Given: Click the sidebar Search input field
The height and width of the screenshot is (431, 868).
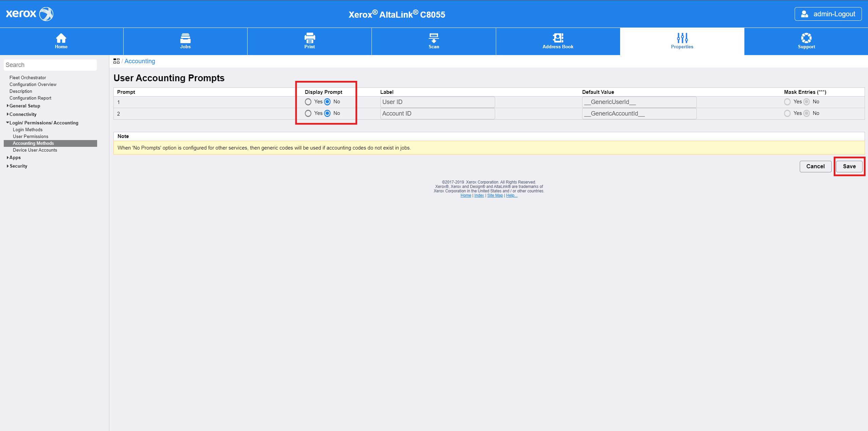Looking at the screenshot, I should pyautogui.click(x=50, y=65).
